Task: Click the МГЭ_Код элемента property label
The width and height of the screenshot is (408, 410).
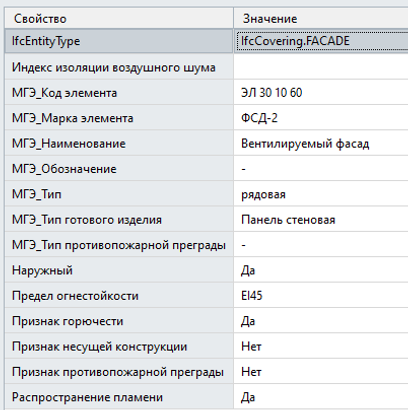Action: pyautogui.click(x=64, y=93)
